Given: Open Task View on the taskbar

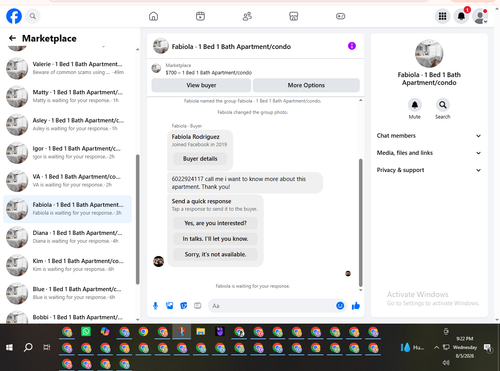Looking at the screenshot, I should pyautogui.click(x=47, y=348).
